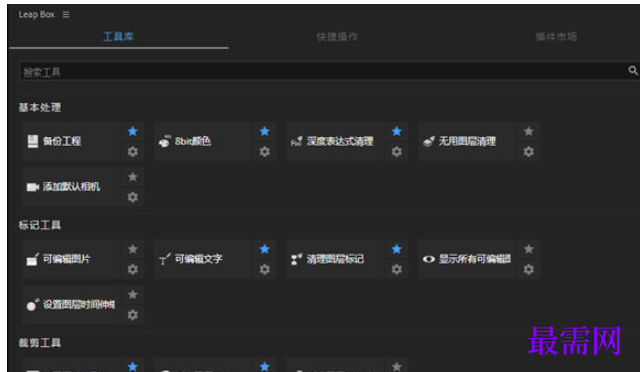This screenshot has width=640, height=372.
Task: Open settings gear for 添加默认相机
Action: pyautogui.click(x=133, y=198)
